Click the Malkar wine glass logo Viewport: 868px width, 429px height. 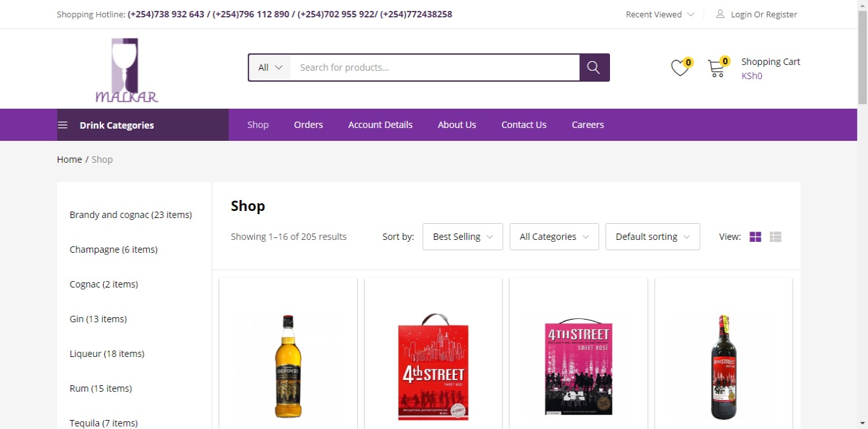click(127, 70)
